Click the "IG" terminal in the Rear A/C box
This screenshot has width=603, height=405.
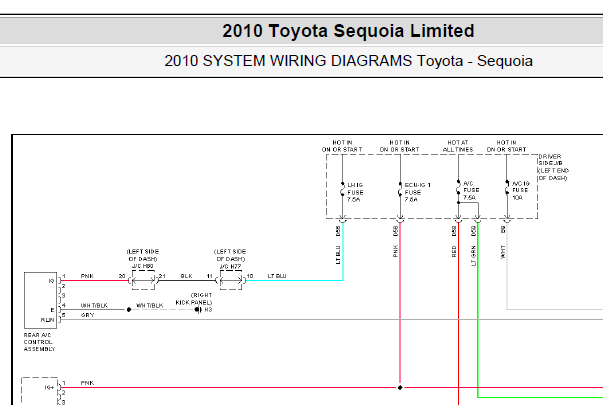tap(51, 281)
